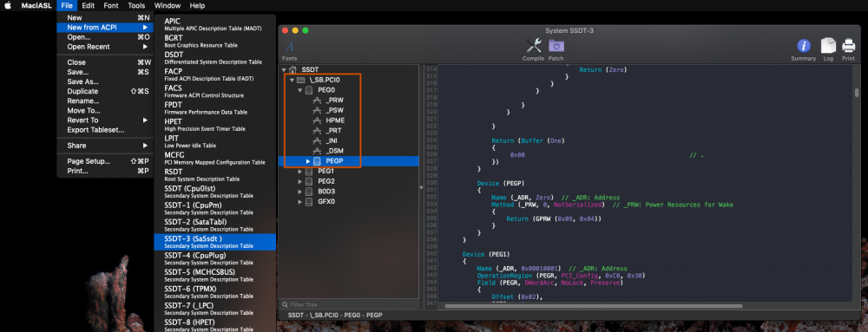Choose Page Setup… menu item

(x=105, y=161)
